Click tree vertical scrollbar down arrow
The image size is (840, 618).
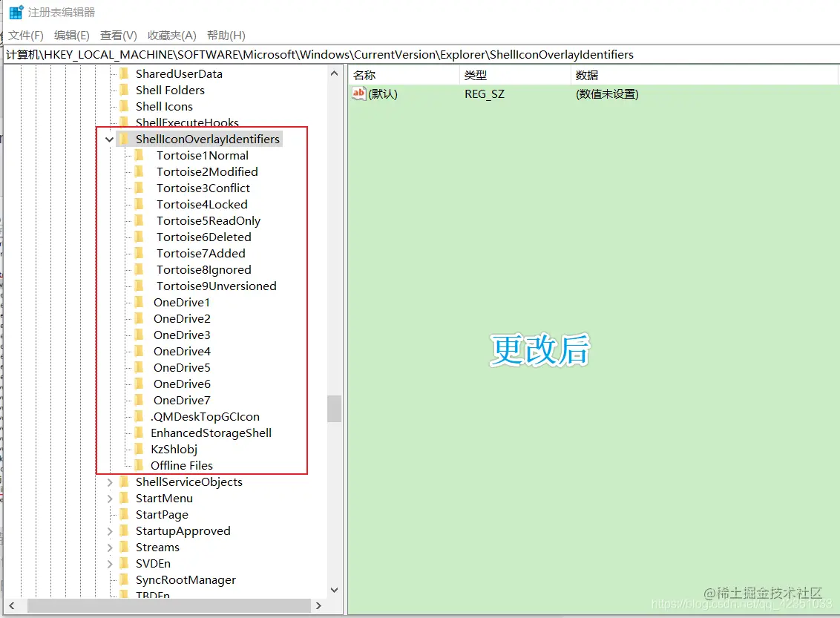tap(334, 590)
